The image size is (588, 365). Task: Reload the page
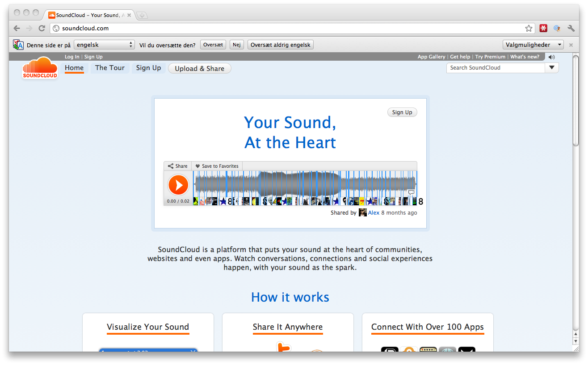point(42,28)
